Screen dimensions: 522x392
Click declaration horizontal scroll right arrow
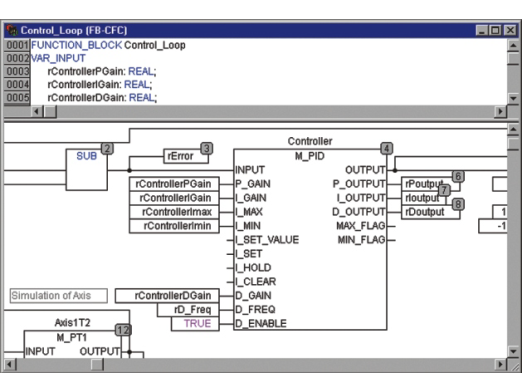tap(500, 111)
